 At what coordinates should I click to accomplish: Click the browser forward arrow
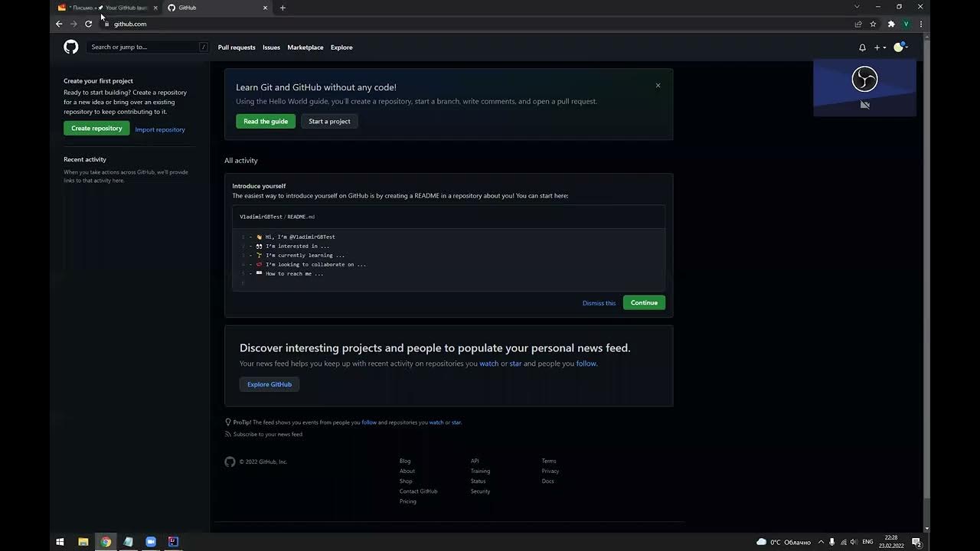(x=73, y=24)
